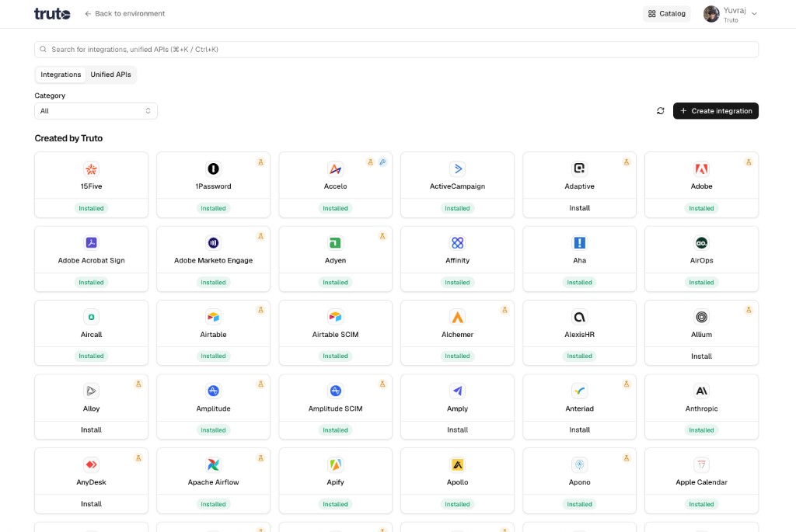Click the Aircall logo icon

pos(92,317)
